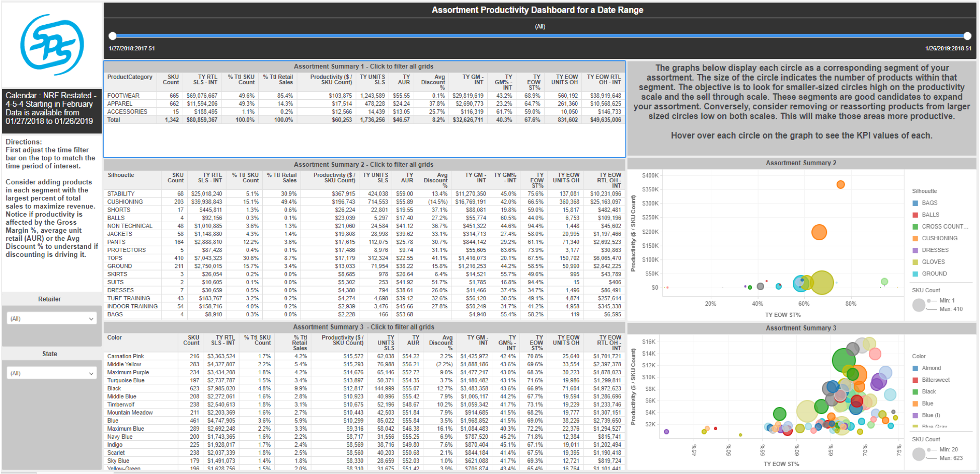Image resolution: width=980 pixels, height=474 pixels.
Task: Click the Blue (I) legend swatch
Action: point(915,415)
